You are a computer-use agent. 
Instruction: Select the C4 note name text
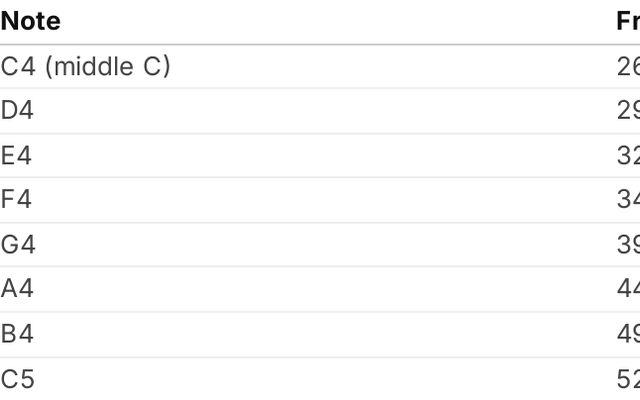(18, 67)
